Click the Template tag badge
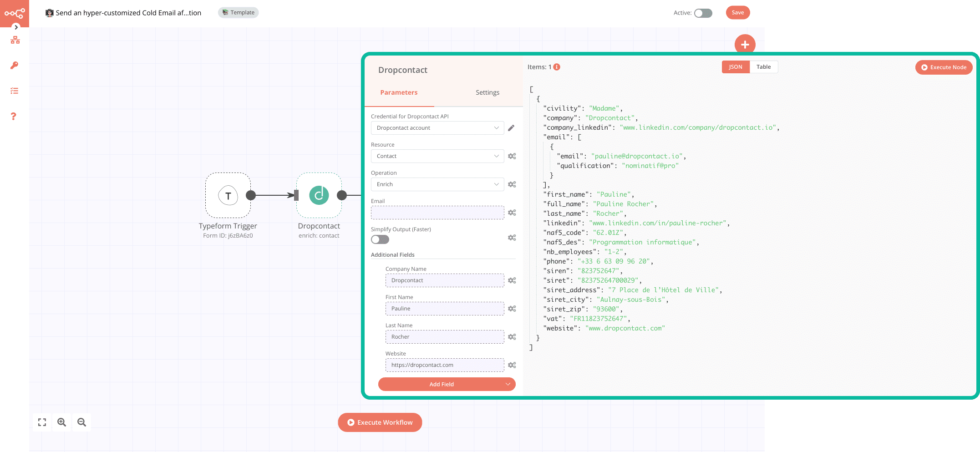Image resolution: width=980 pixels, height=452 pixels. click(238, 12)
